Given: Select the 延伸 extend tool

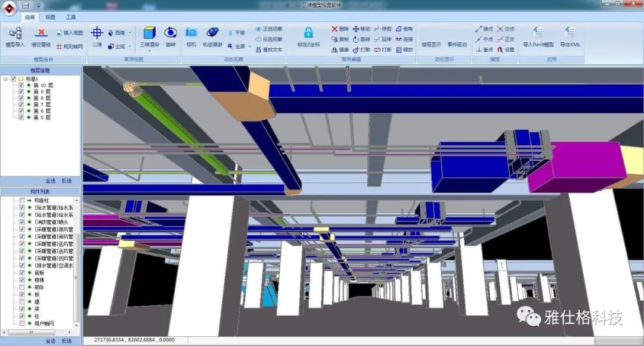Looking at the screenshot, I should coord(383,39).
